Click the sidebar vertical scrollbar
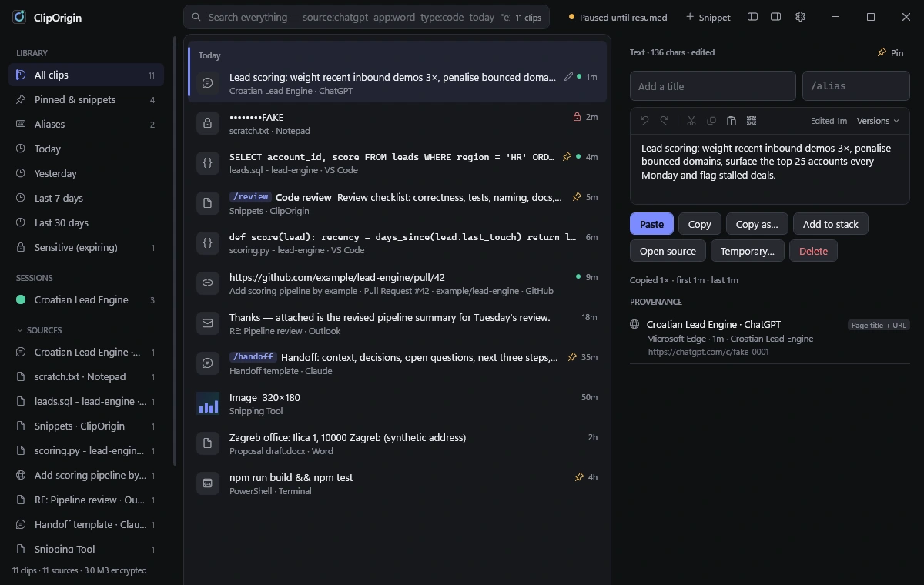924x585 pixels. (175, 250)
